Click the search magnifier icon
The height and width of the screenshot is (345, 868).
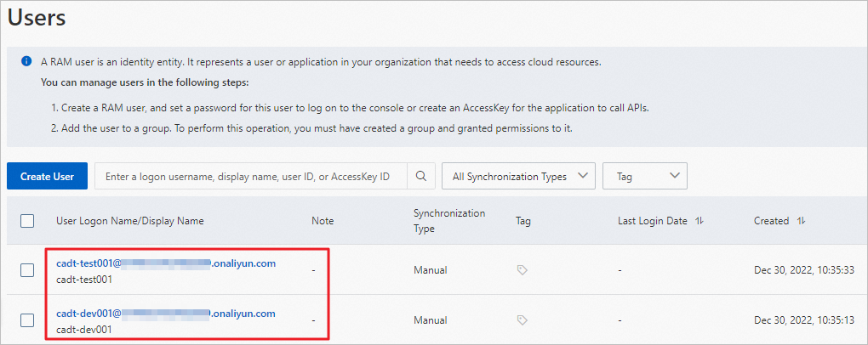421,177
